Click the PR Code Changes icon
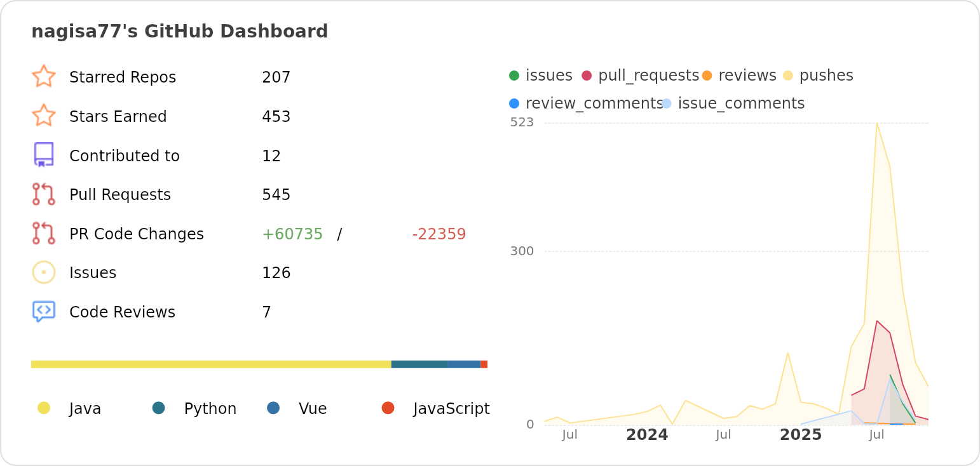 pos(43,233)
